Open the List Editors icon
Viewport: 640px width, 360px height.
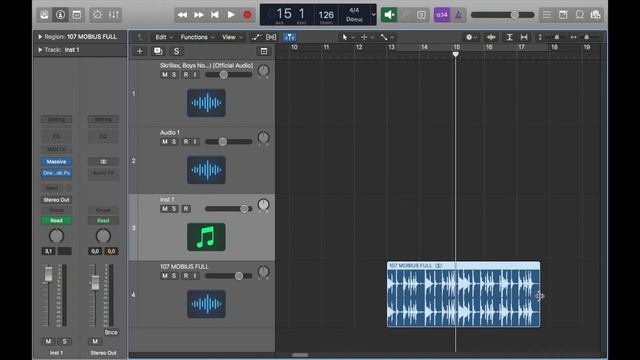(x=547, y=15)
